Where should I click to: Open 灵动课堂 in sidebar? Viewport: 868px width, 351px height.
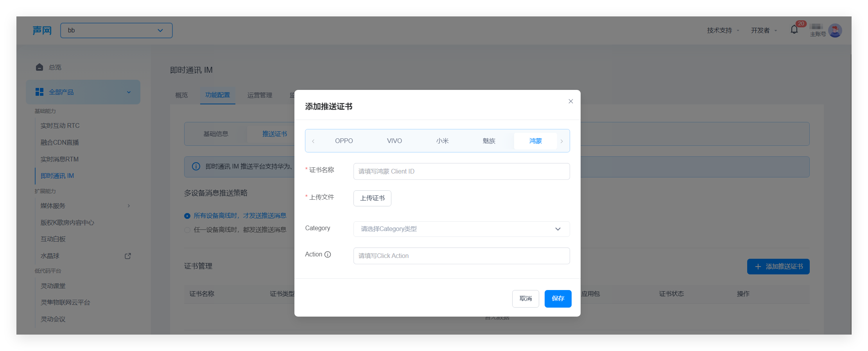click(53, 286)
